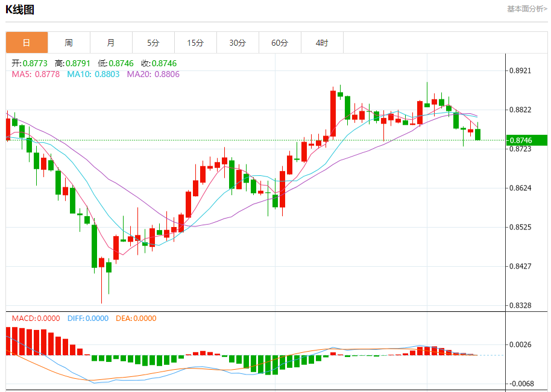
Task: Open the 4时 interval tab
Action: pyautogui.click(x=322, y=43)
